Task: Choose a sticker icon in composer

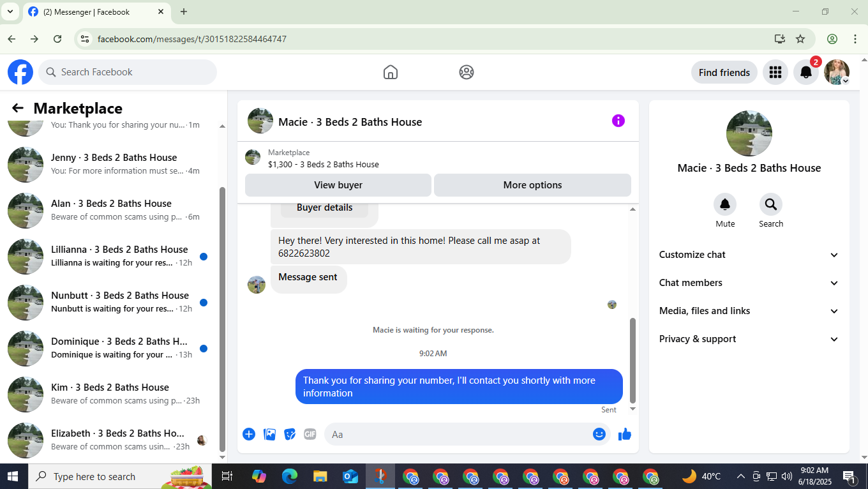Action: point(290,434)
